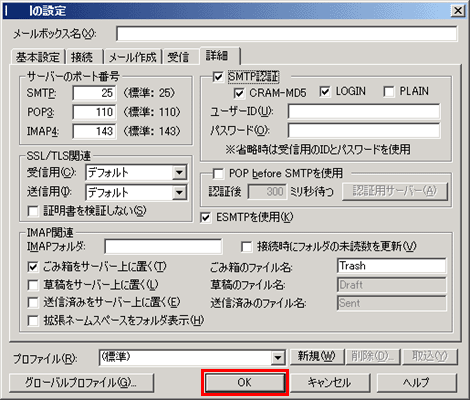Viewport: 470px width, 400px height.
Task: Check 証明書を検証しない option
Action: point(33,211)
